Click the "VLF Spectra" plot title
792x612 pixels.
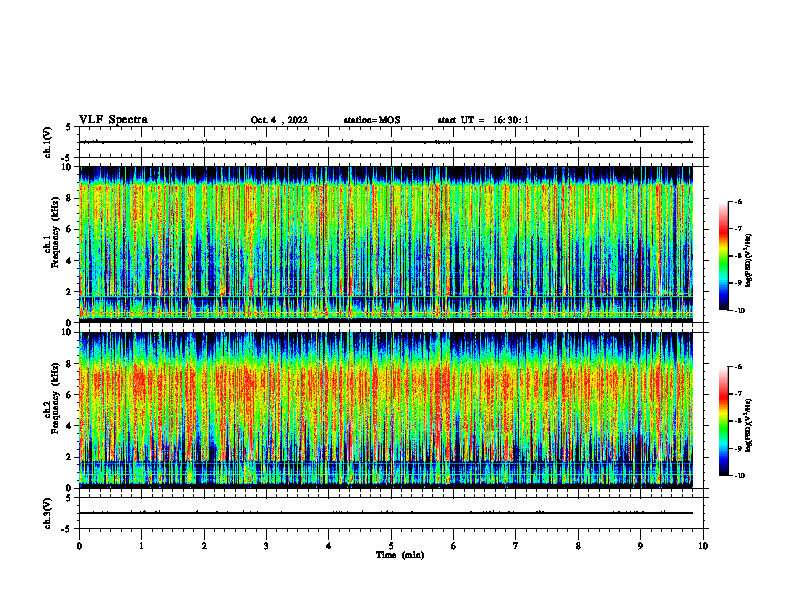pos(113,120)
